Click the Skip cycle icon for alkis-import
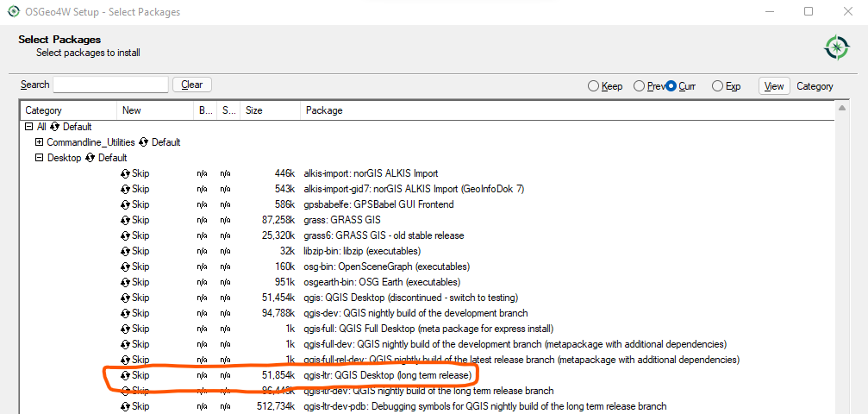868x414 pixels. click(126, 173)
